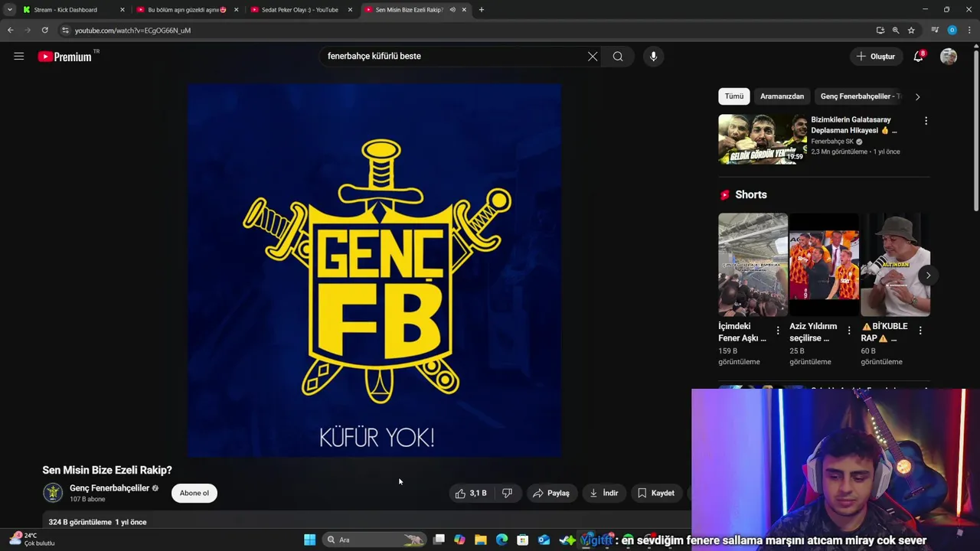Screen dimensions: 980x551
Task: Clear the search box with X
Action: (593, 56)
